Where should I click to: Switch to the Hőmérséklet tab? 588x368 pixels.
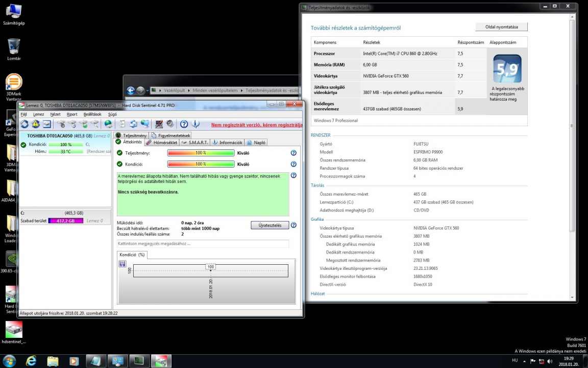162,142
